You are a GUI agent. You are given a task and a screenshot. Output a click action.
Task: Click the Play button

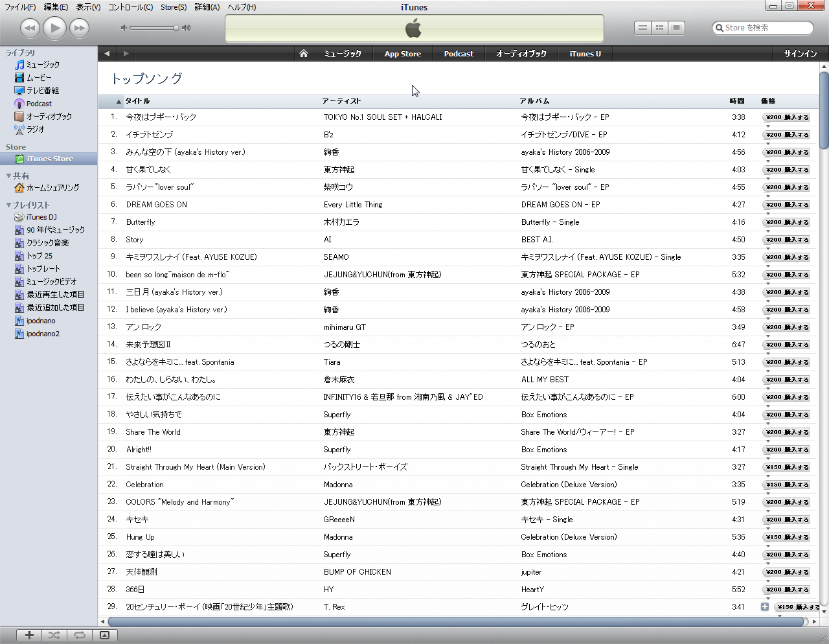point(55,28)
